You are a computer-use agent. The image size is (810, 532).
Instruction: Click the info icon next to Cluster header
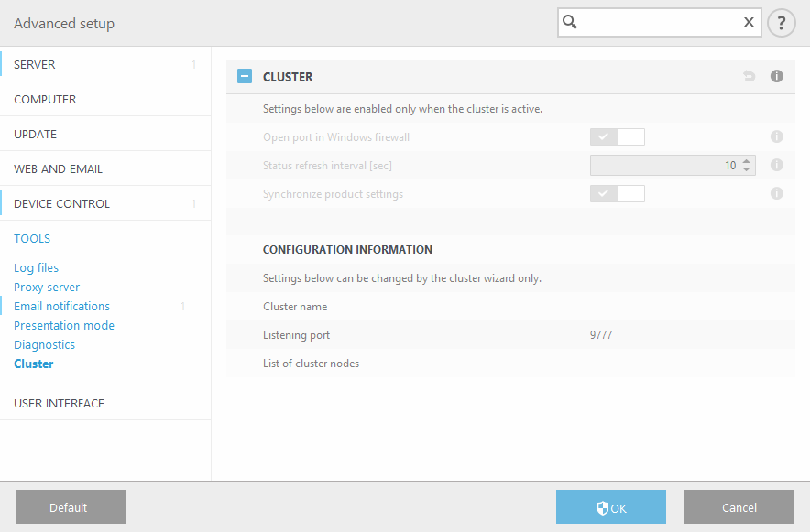pyautogui.click(x=776, y=76)
